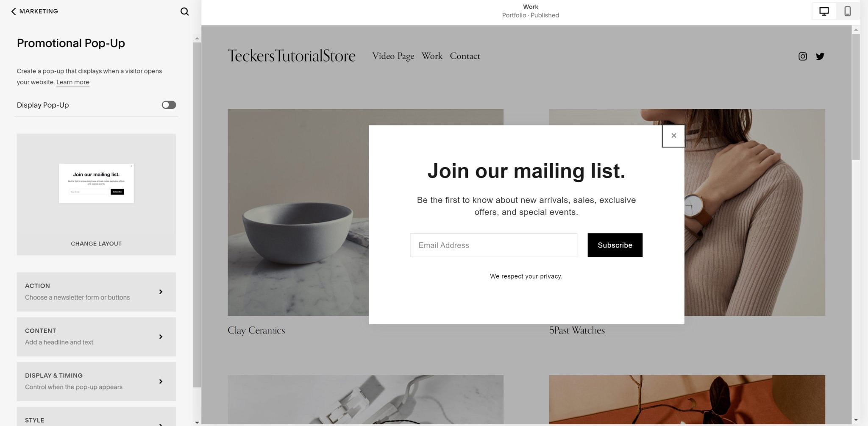Close the mailing list pop-up

tap(673, 136)
